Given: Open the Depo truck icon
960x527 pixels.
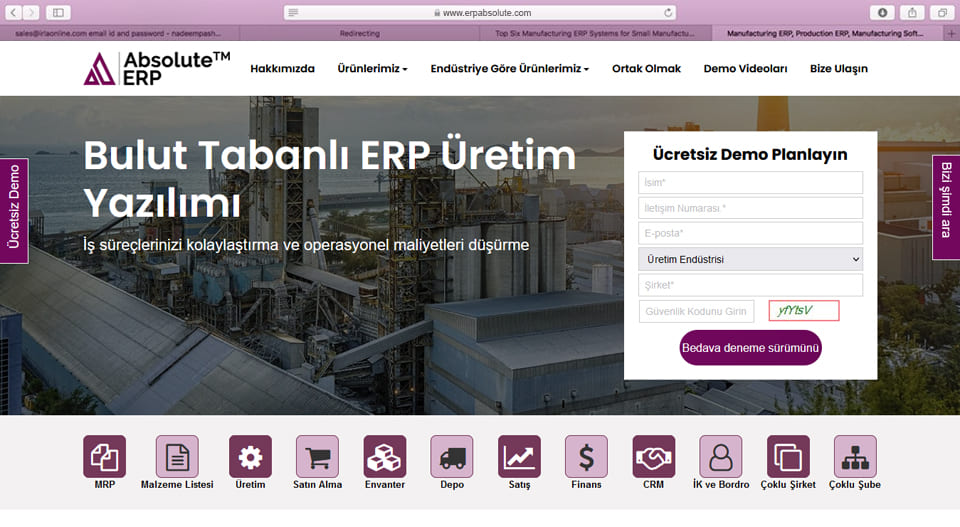Looking at the screenshot, I should (x=452, y=457).
